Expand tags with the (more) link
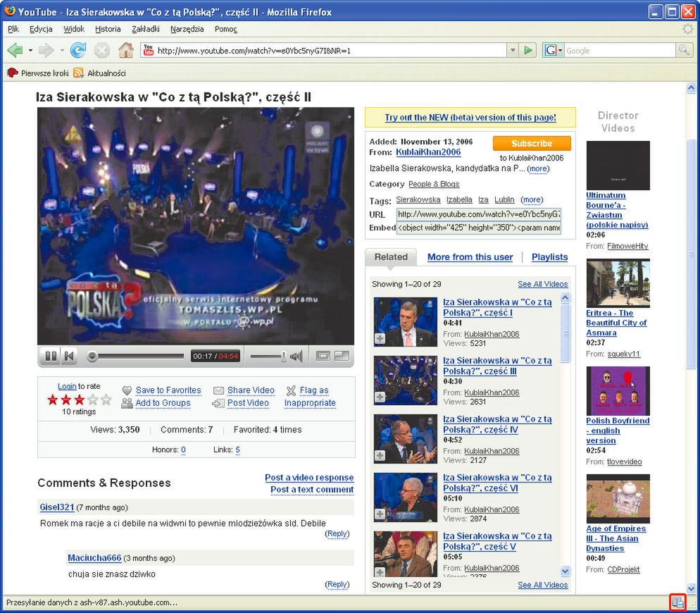 (532, 199)
